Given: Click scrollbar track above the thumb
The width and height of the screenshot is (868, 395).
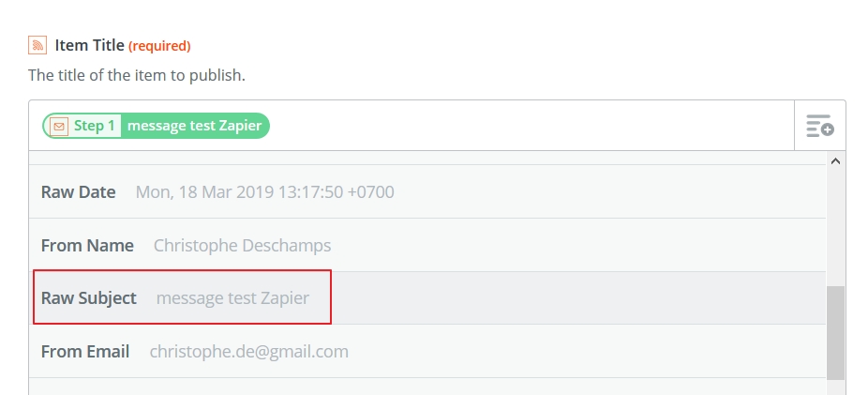Looking at the screenshot, I should [x=836, y=227].
